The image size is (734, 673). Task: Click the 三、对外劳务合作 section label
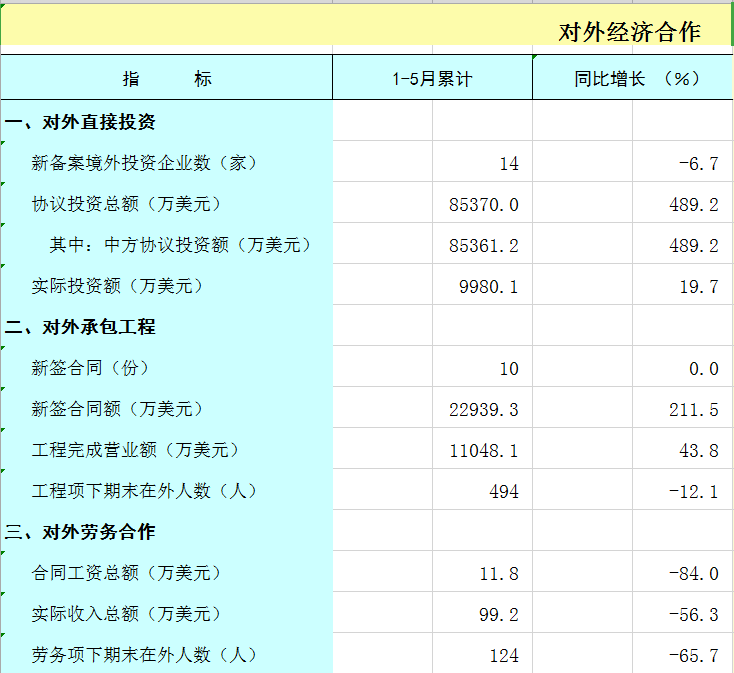pos(81,532)
